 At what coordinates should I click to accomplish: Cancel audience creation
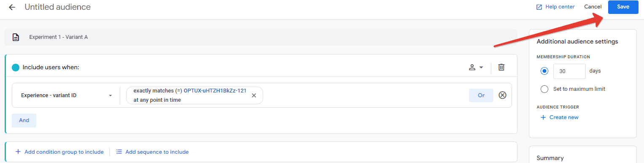point(593,7)
